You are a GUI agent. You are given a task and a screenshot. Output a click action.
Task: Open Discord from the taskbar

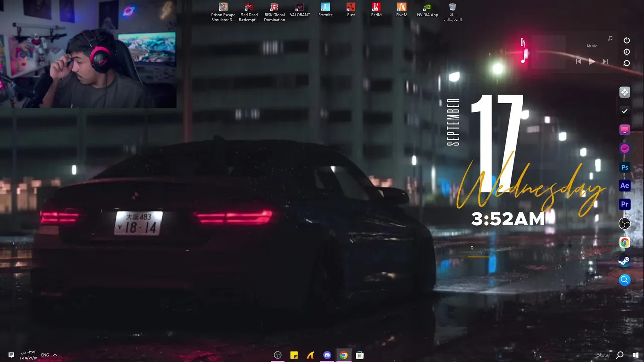(x=327, y=355)
